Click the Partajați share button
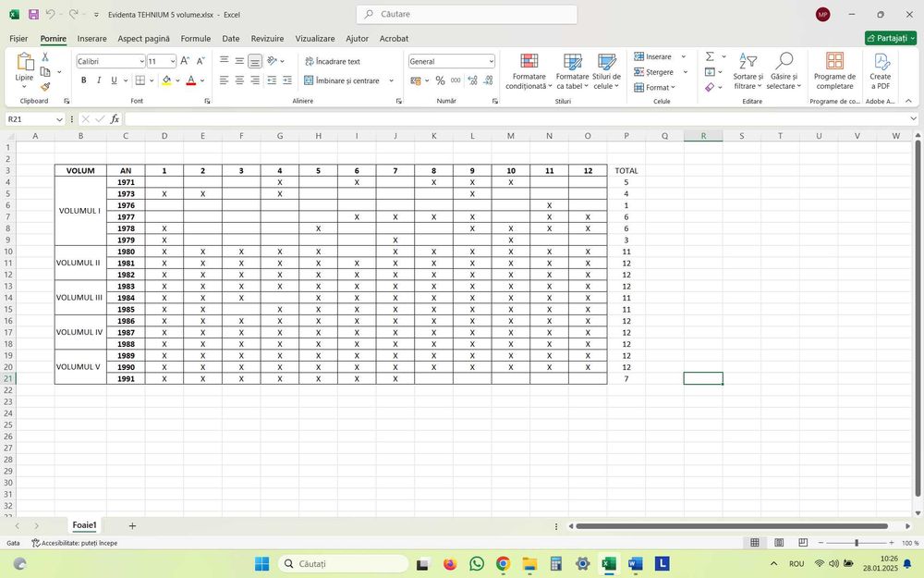This screenshot has height=578, width=924. 891,38
